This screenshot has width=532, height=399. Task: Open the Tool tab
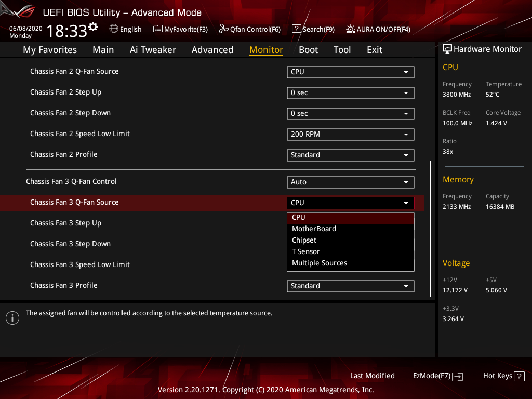coord(342,50)
